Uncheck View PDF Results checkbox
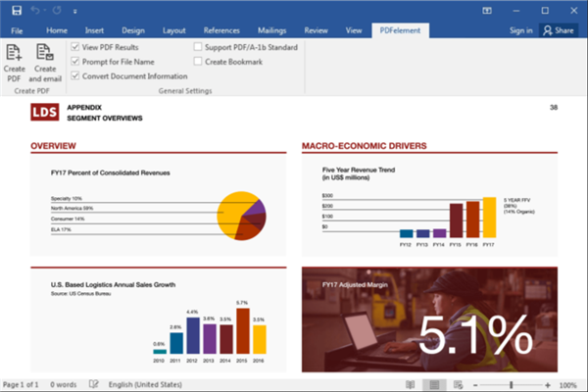 pos(75,46)
